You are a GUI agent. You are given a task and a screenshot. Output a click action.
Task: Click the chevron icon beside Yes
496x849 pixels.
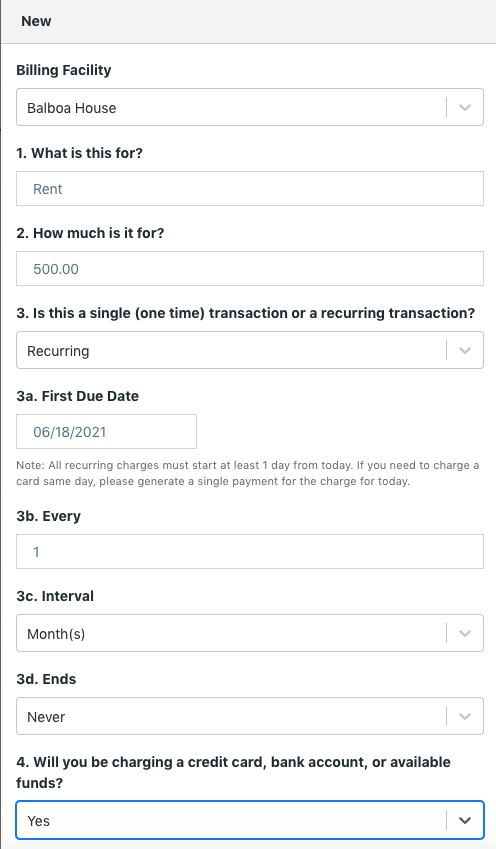(x=465, y=820)
